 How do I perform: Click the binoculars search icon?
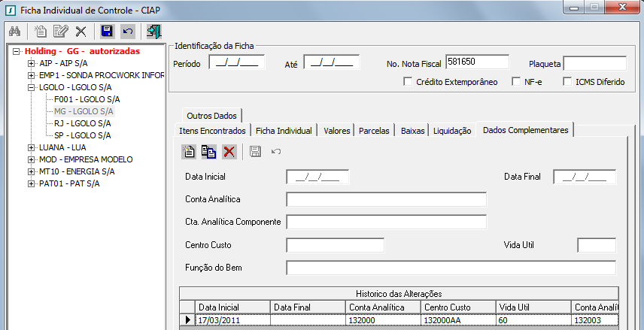coord(14,32)
